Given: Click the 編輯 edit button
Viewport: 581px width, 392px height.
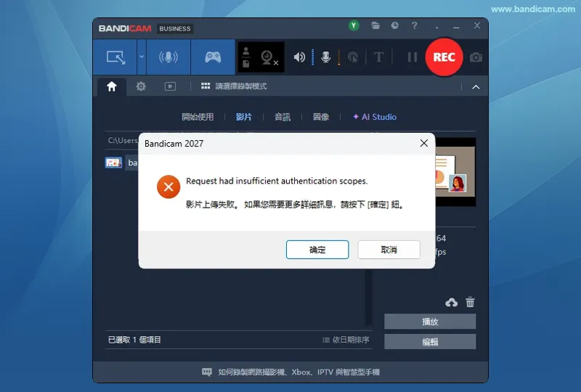Looking at the screenshot, I should pyautogui.click(x=430, y=342).
